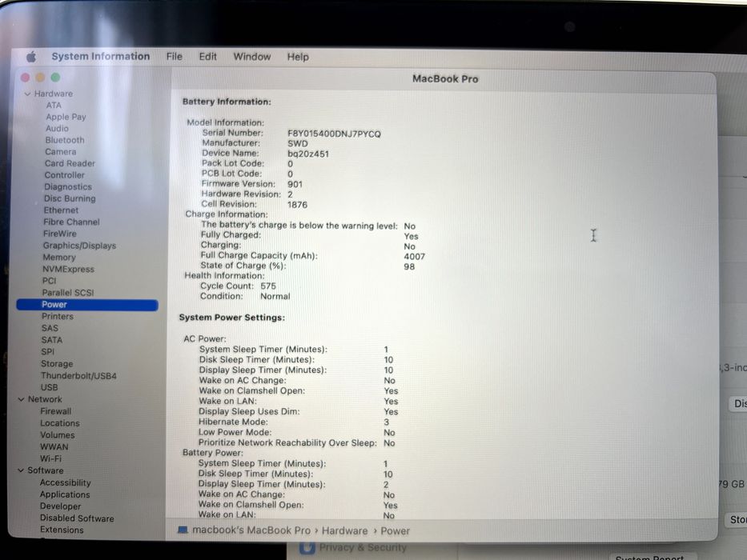This screenshot has height=560, width=747.
Task: Click Power in the path bar
Action: click(x=395, y=530)
